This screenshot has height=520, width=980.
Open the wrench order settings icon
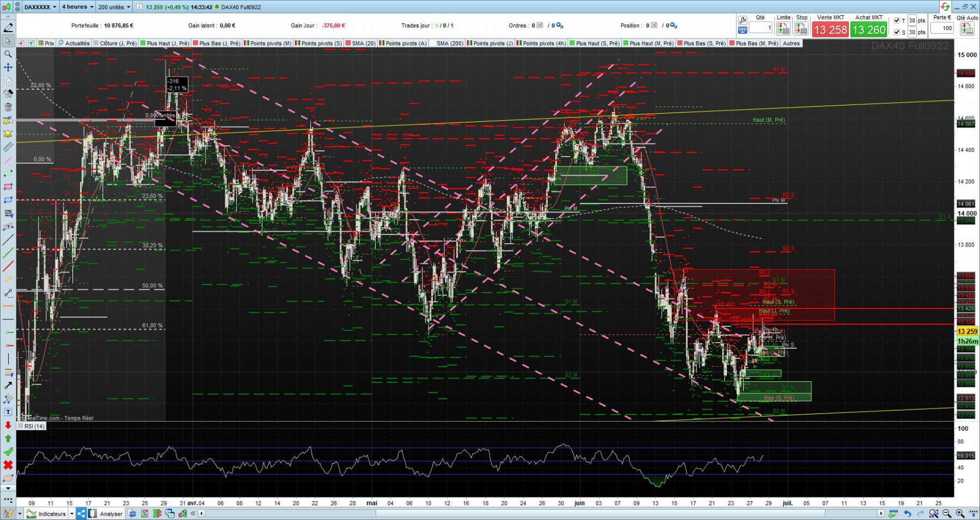[743, 21]
